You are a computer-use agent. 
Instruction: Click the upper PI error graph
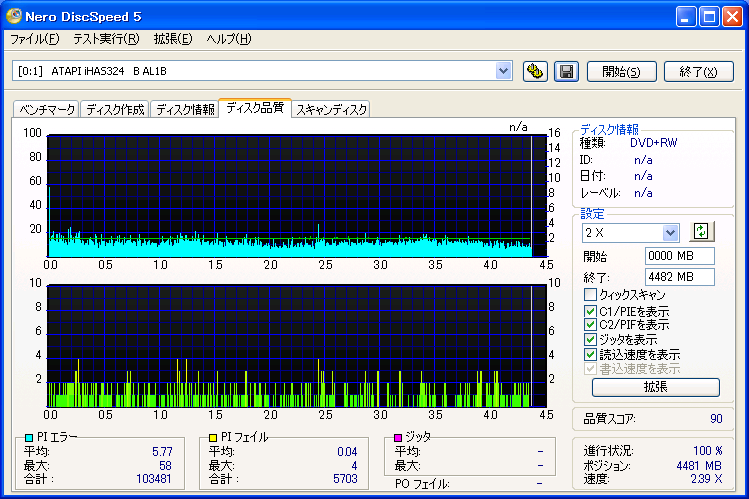296,196
